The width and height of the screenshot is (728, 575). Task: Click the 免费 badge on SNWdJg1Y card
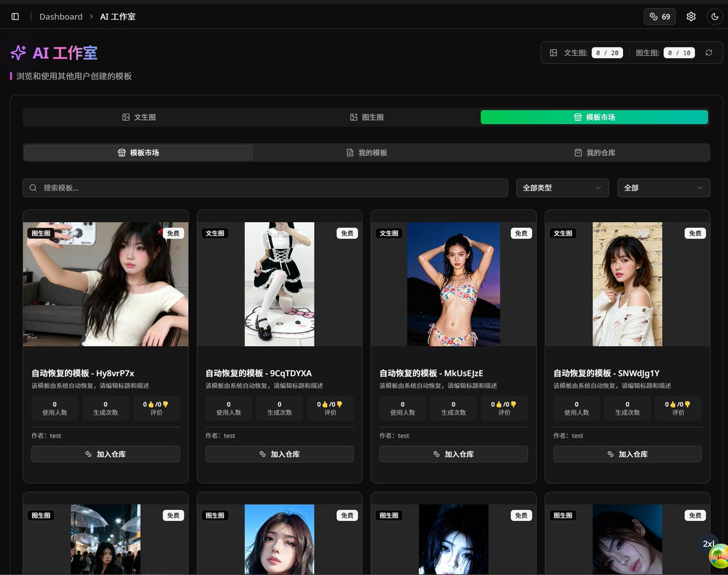click(695, 233)
